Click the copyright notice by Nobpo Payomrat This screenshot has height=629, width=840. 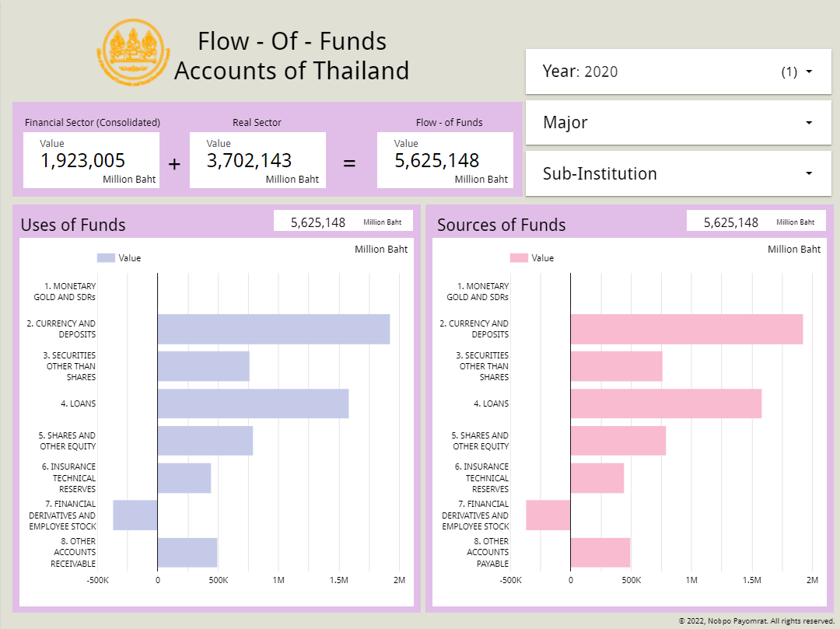755,620
